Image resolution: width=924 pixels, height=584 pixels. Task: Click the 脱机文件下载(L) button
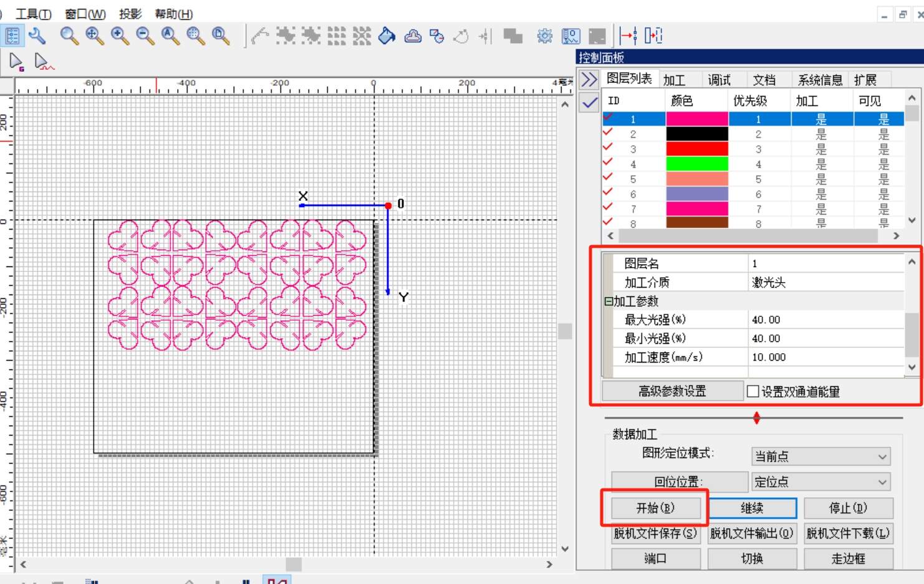848,533
